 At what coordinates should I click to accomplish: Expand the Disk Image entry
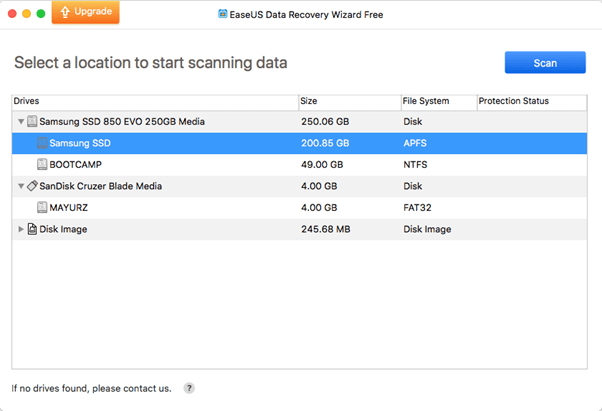21,229
